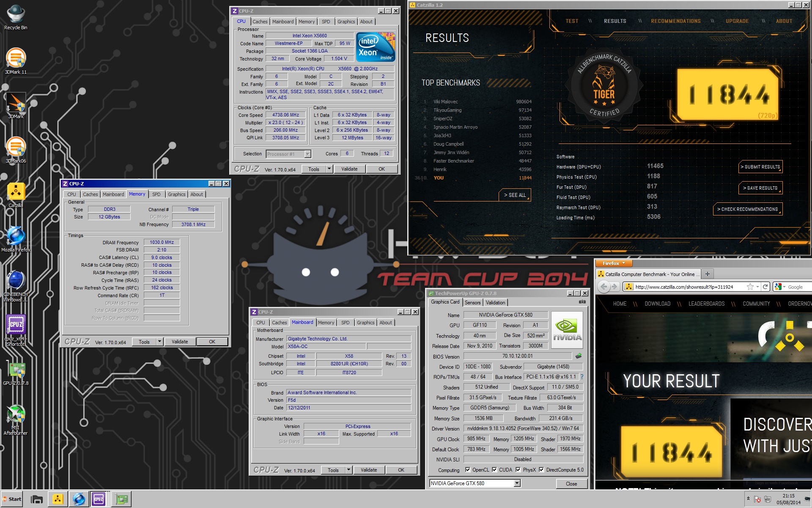Switch to Firefox from the taskbar
The height and width of the screenshot is (508, 812).
click(79, 500)
